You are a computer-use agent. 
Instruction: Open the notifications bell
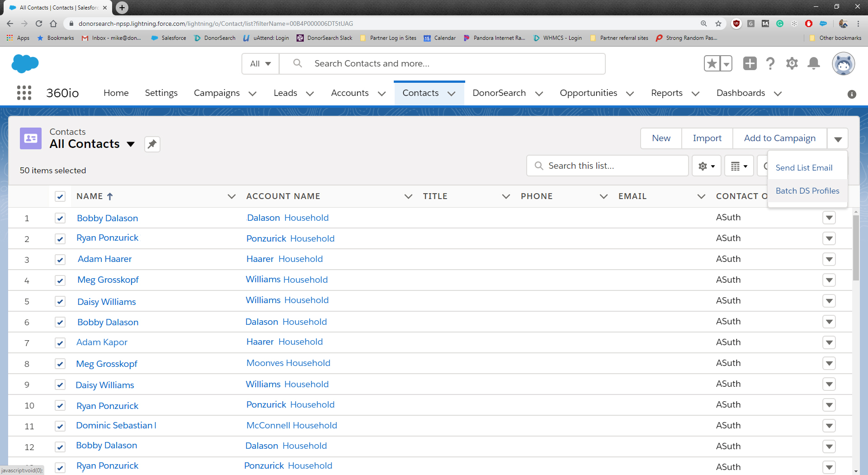pos(814,64)
